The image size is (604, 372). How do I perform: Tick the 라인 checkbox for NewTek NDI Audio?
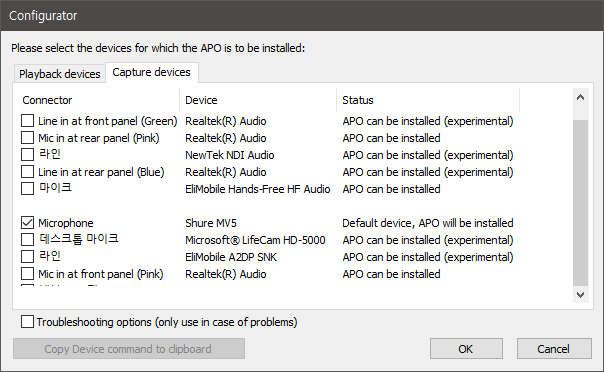(27, 155)
